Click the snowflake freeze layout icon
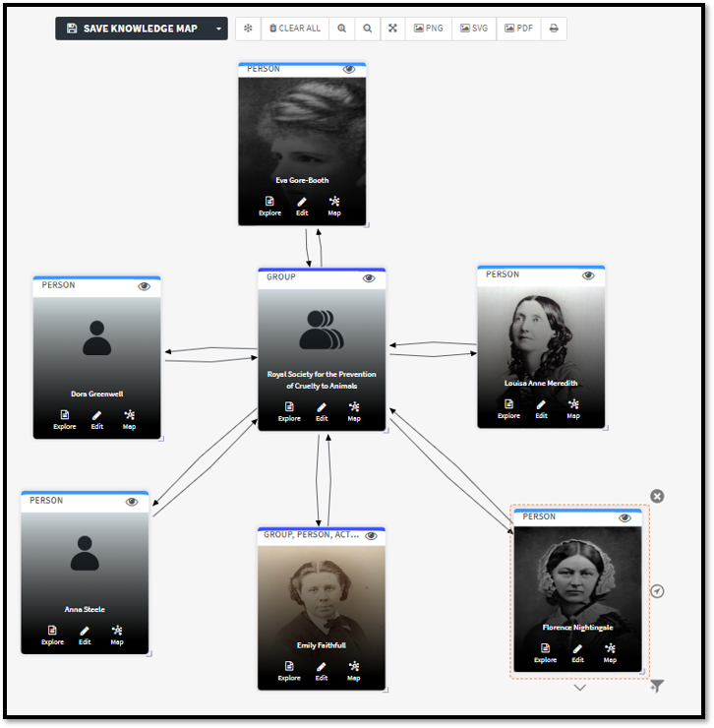Image resolution: width=714 pixels, height=728 pixels. [x=248, y=29]
